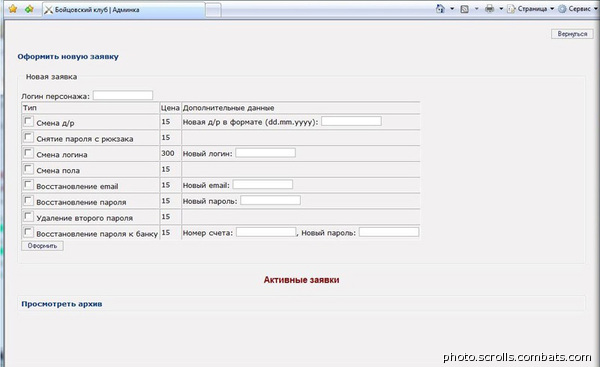Screen dimensions: 600x367
Task: Open the feeds dropdown arrow
Action: click(476, 8)
